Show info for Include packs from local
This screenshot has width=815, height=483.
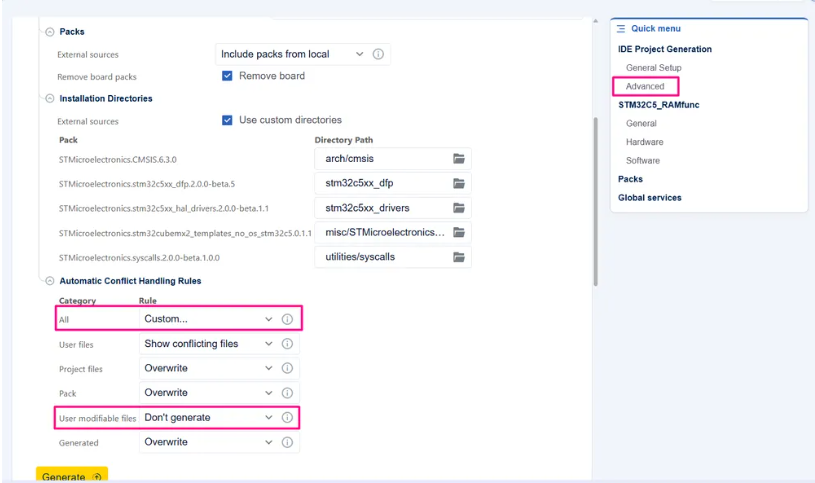(378, 54)
